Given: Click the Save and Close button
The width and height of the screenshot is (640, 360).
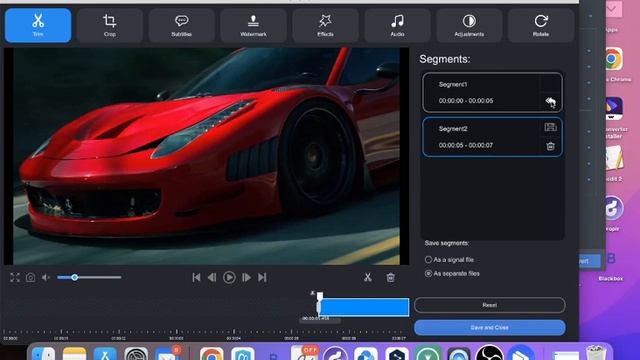Looking at the screenshot, I should (490, 328).
